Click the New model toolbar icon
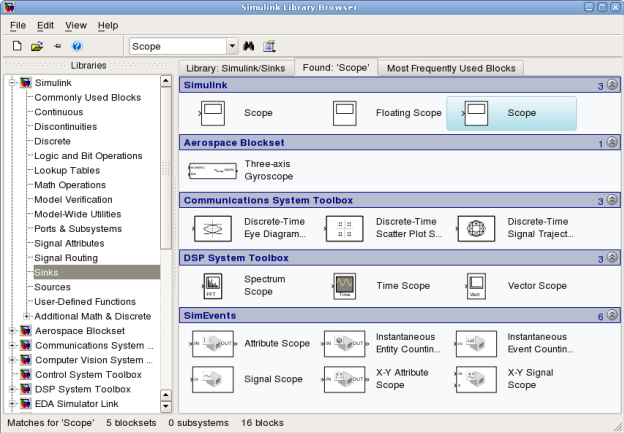 point(17,46)
